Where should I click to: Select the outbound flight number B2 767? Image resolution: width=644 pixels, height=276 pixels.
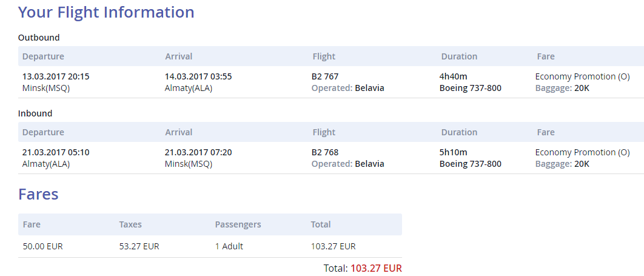click(x=325, y=76)
